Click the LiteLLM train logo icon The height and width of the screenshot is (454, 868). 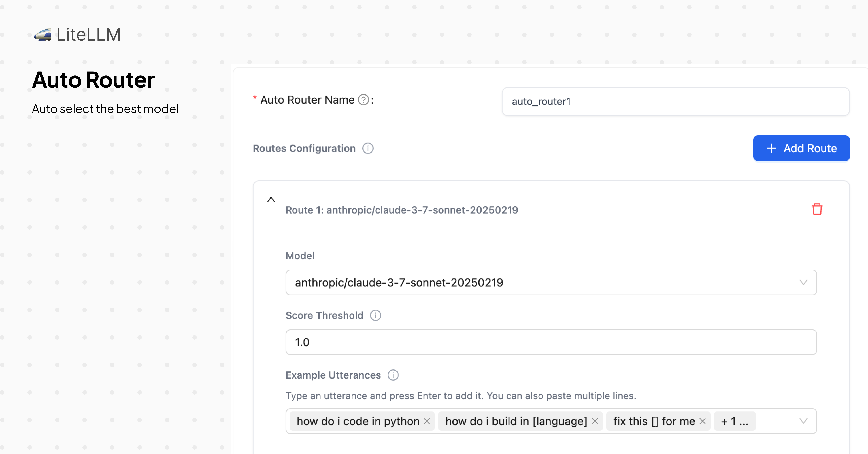(x=43, y=35)
